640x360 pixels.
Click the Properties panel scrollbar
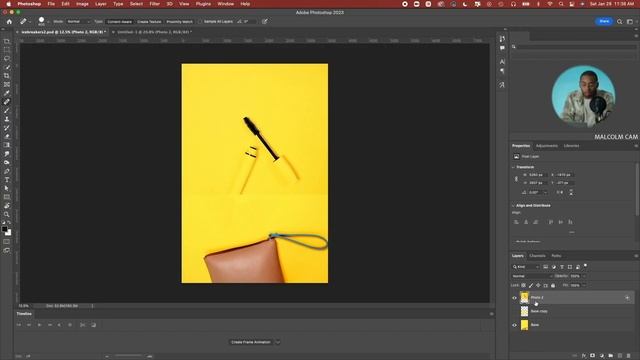click(637, 190)
